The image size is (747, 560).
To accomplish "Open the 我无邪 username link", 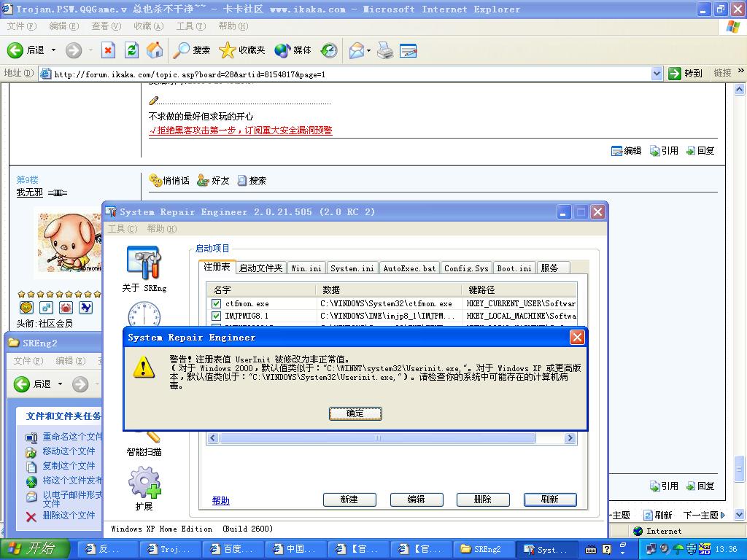I will 29,192.
